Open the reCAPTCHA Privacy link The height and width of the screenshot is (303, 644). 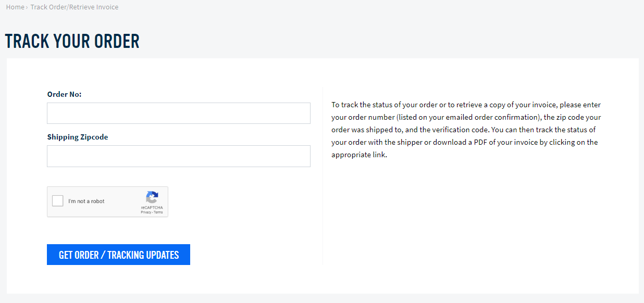[145, 212]
